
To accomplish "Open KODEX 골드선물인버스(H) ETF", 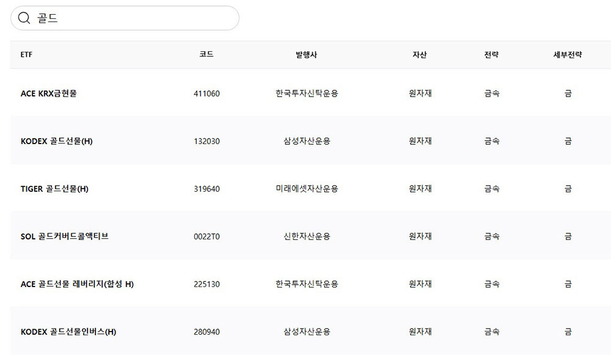I will pyautogui.click(x=68, y=332).
